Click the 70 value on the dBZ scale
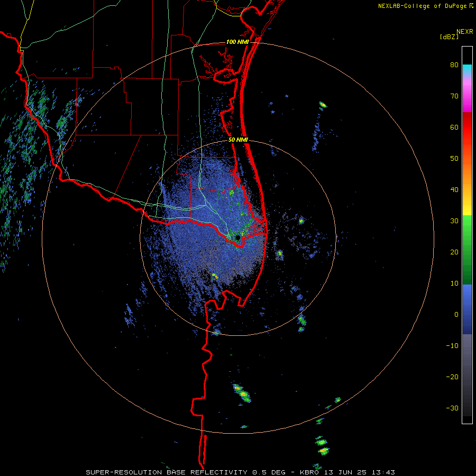Image resolution: width=476 pixels, height=476 pixels. 454,96
